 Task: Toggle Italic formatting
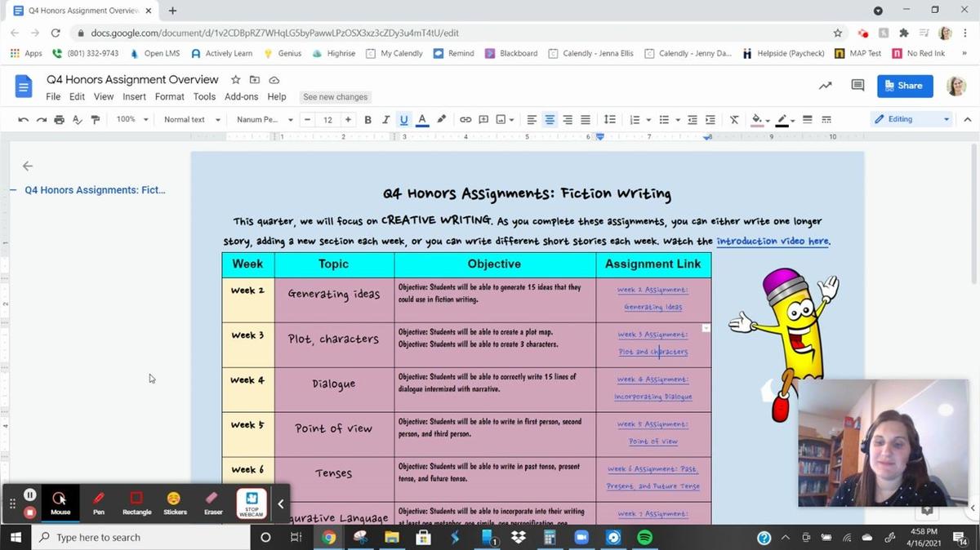coord(385,119)
